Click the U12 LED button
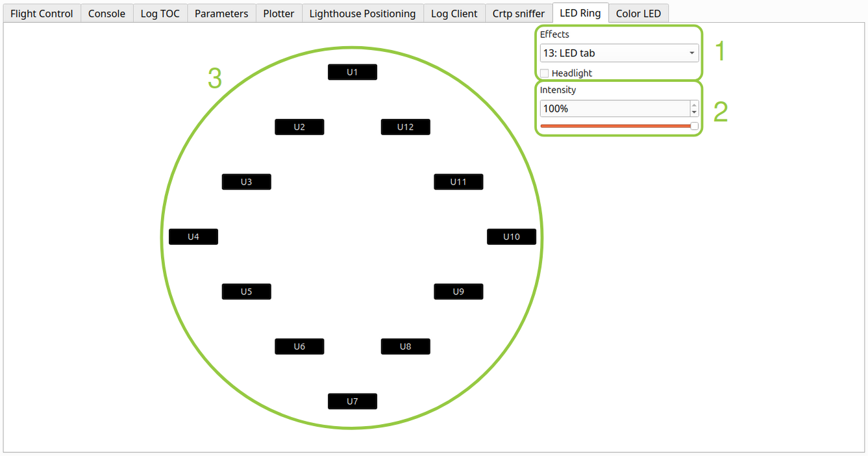The width and height of the screenshot is (868, 456). point(405,127)
